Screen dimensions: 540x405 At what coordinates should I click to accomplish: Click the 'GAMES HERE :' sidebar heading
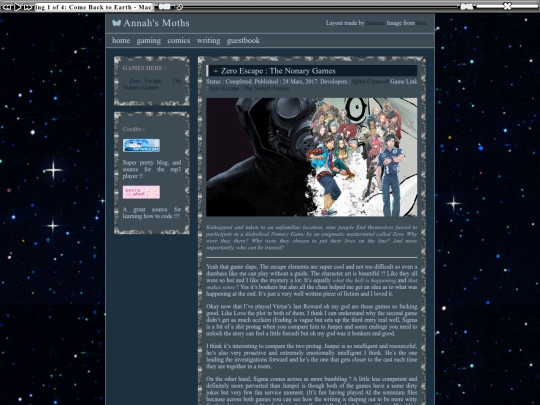(144, 68)
